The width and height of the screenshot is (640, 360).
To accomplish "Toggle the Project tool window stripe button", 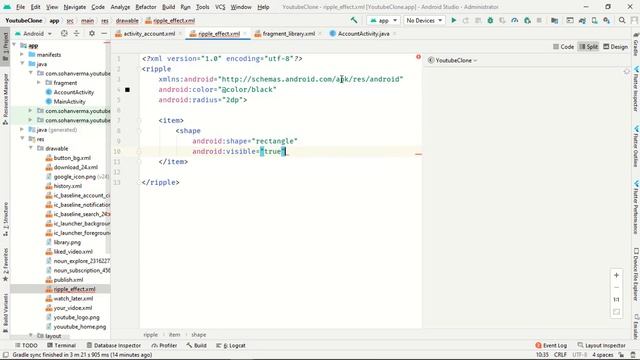I will pyautogui.click(x=5, y=46).
